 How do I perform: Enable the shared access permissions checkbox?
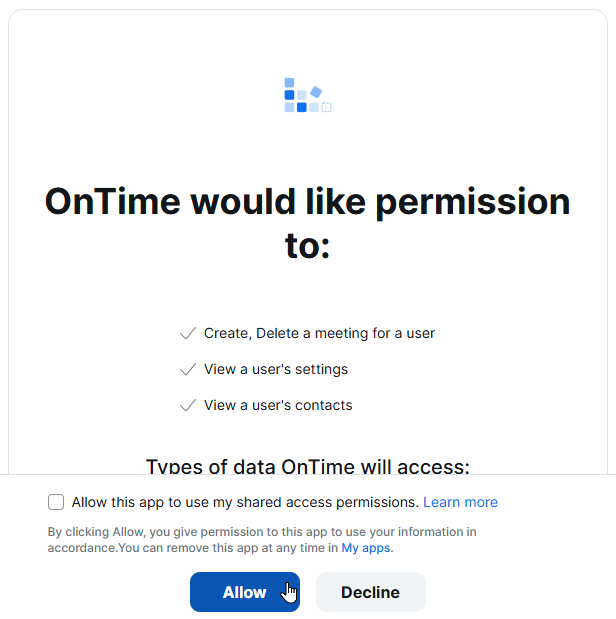point(56,502)
